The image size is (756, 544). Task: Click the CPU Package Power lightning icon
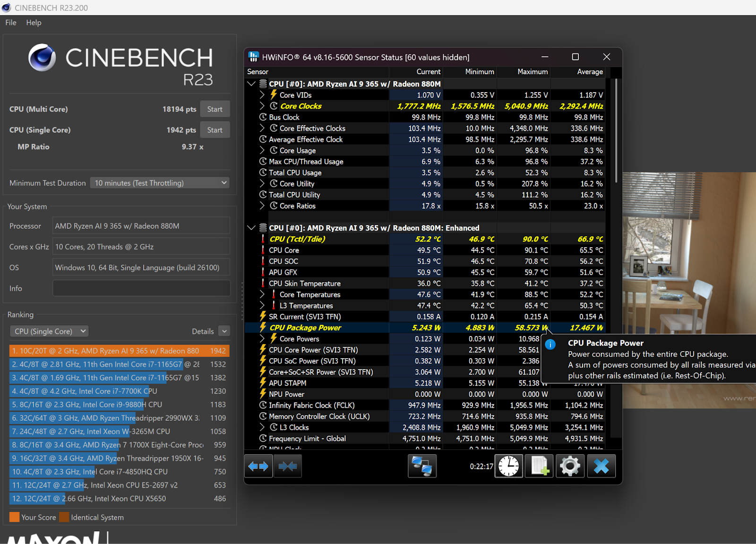click(263, 327)
